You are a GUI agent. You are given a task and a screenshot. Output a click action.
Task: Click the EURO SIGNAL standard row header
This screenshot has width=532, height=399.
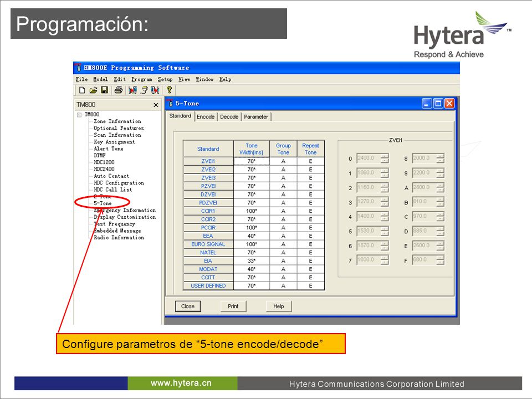pos(208,244)
